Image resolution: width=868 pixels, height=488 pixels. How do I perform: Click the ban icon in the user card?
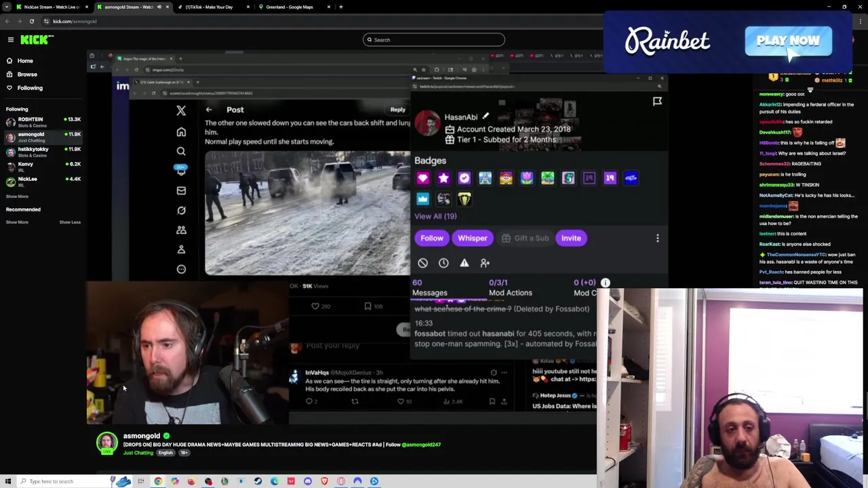[422, 263]
